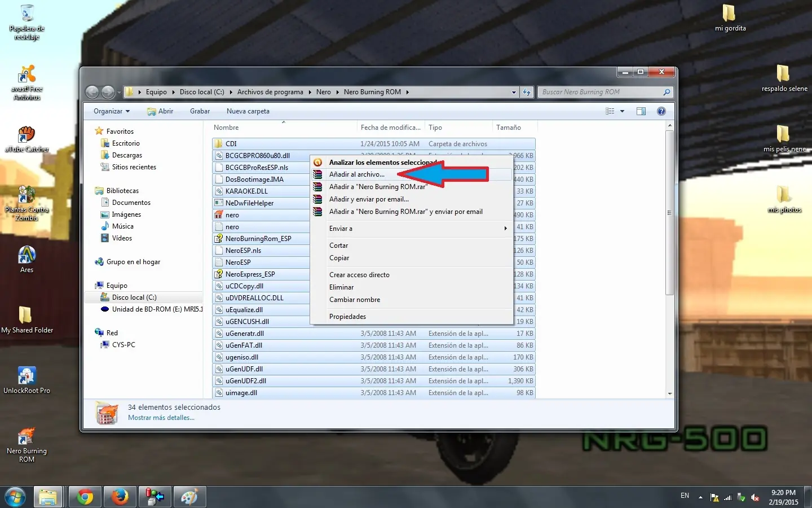Click the volume muted tray icon
The image size is (812, 508).
pos(756,497)
